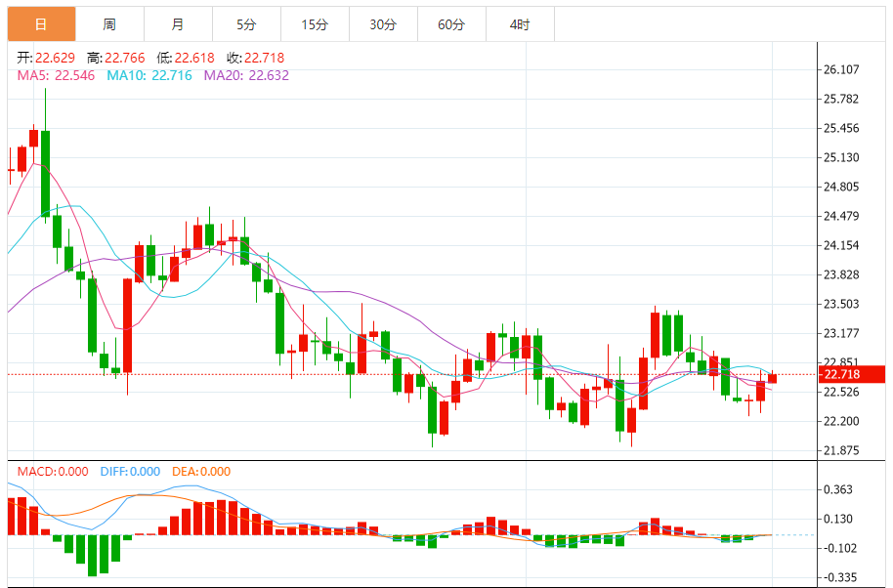This screenshot has height=588, width=893.
Task: Click the 高:22.766 high price value
Action: [x=116, y=58]
